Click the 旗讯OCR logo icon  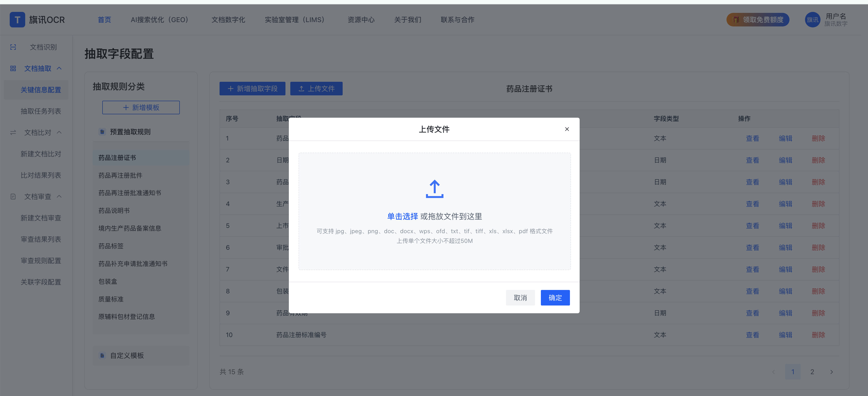click(17, 20)
